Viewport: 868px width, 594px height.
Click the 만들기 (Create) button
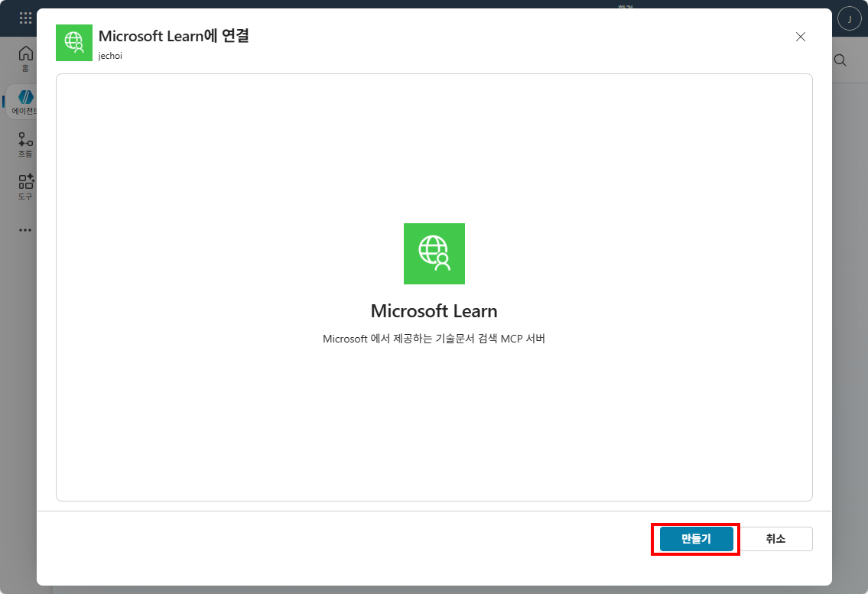(696, 539)
